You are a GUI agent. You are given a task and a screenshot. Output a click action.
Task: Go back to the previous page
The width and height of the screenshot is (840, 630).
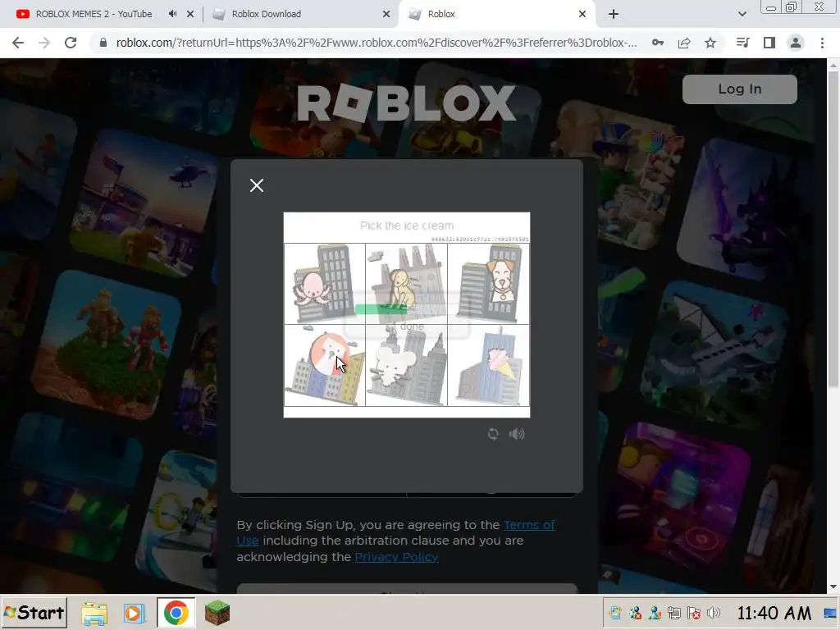[x=18, y=43]
